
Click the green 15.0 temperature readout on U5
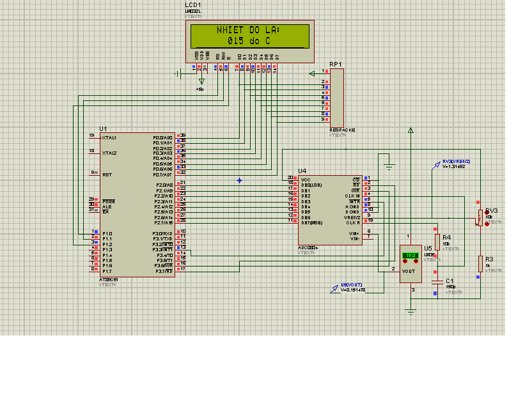click(411, 255)
